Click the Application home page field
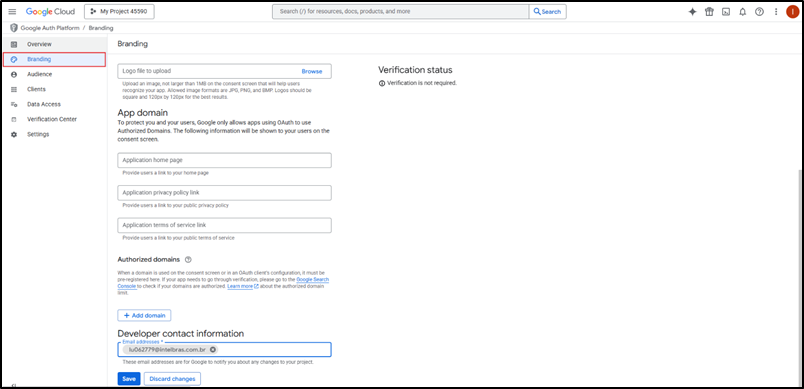The height and width of the screenshot is (389, 804). pos(224,160)
